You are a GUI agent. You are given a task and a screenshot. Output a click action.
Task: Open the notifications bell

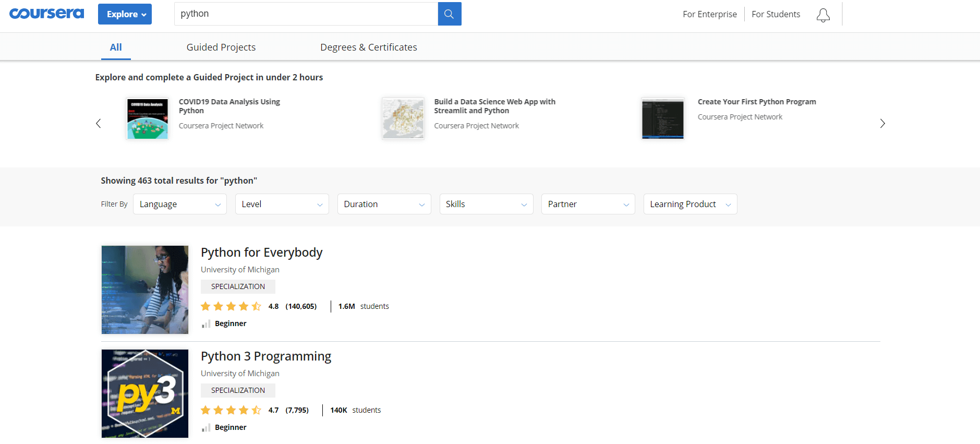pos(823,15)
